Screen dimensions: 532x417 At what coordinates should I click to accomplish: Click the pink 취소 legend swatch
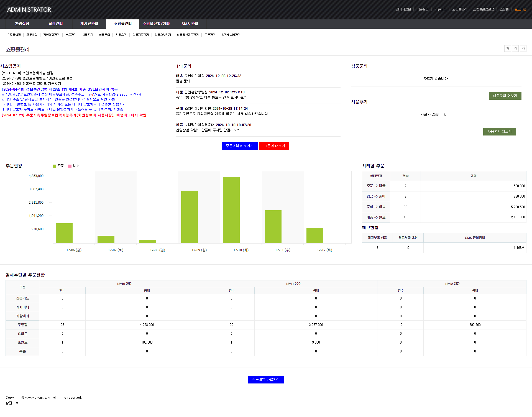point(70,166)
